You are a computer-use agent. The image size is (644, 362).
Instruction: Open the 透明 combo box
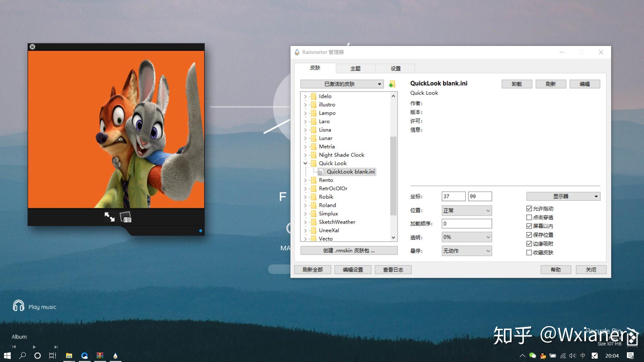point(467,237)
